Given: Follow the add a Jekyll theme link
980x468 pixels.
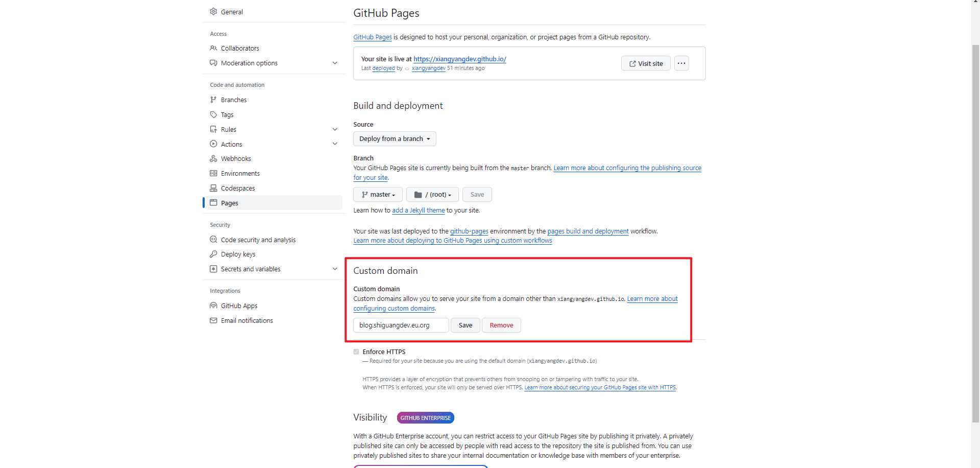Looking at the screenshot, I should (x=419, y=210).
